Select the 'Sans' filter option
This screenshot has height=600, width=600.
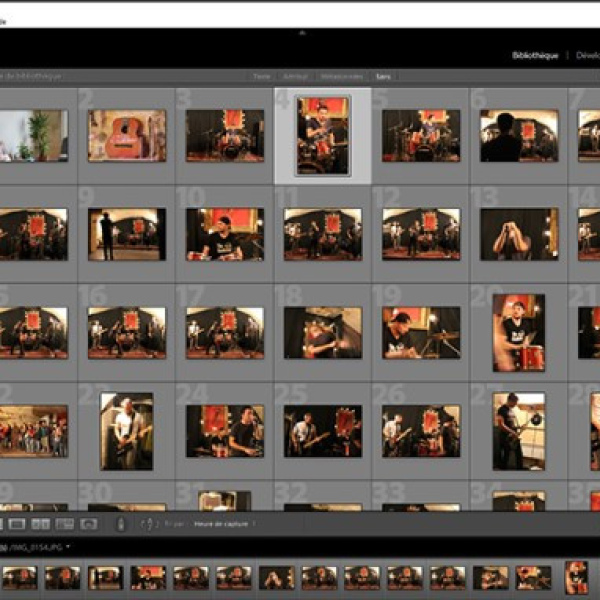point(383,76)
